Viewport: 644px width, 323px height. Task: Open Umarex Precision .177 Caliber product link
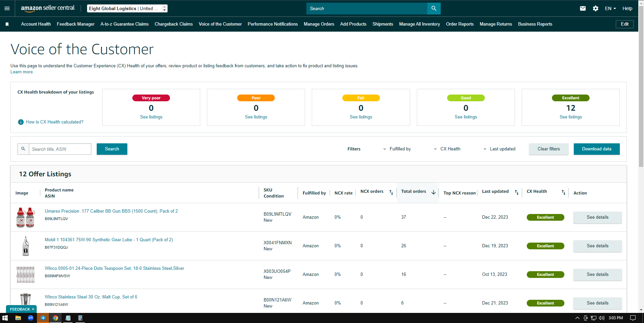click(111, 211)
